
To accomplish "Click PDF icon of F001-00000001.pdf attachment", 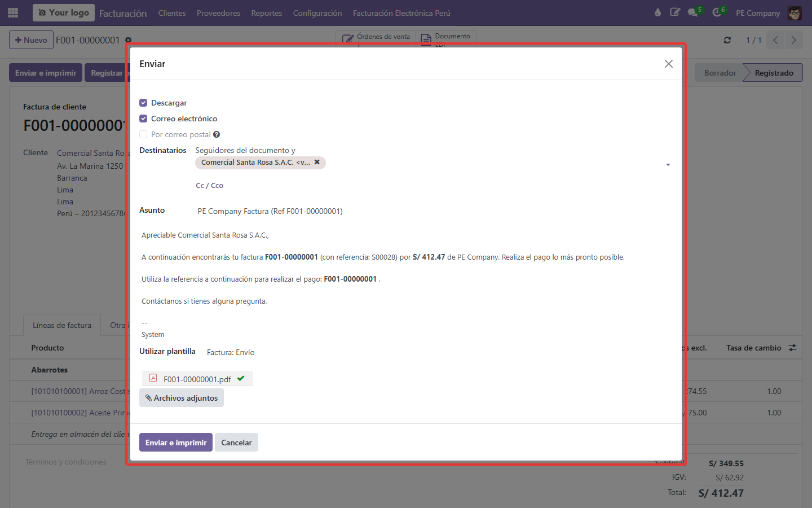I will point(153,378).
